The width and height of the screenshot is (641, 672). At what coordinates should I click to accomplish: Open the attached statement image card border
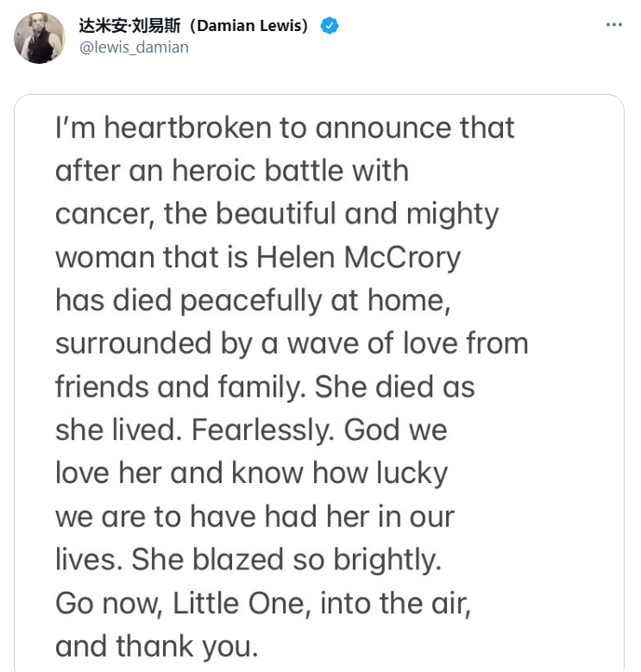[319, 383]
